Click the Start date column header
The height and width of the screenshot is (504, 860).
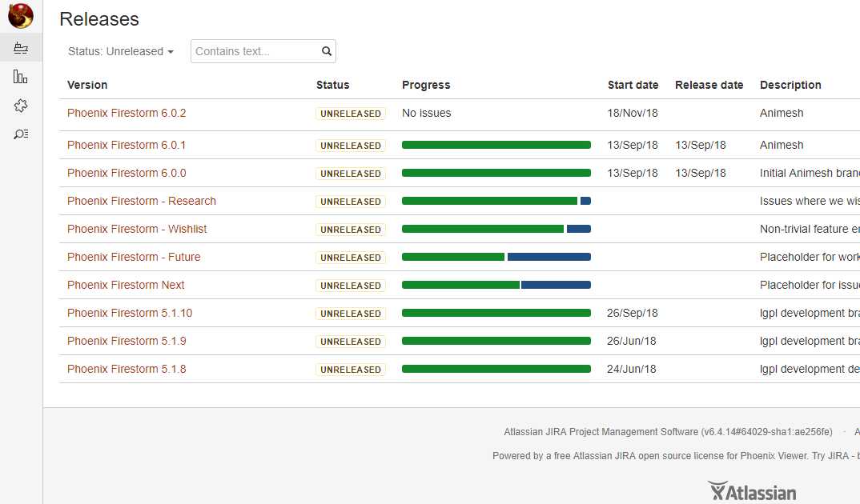[x=633, y=85]
